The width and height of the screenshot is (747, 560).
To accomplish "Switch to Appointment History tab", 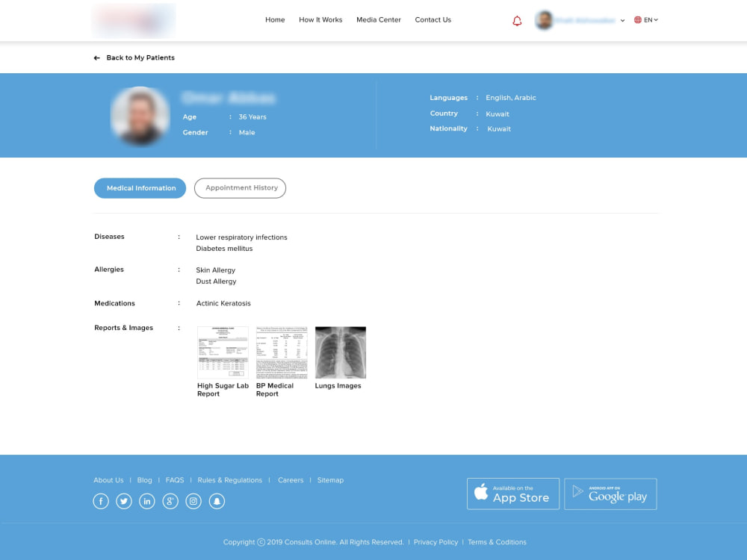I will coord(240,188).
